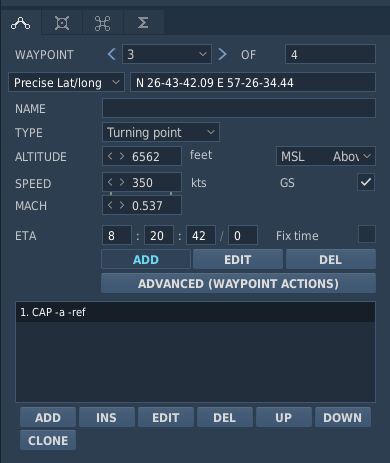The height and width of the screenshot is (463, 390).
Task: Switch to the payload tab icon
Action: (62, 23)
